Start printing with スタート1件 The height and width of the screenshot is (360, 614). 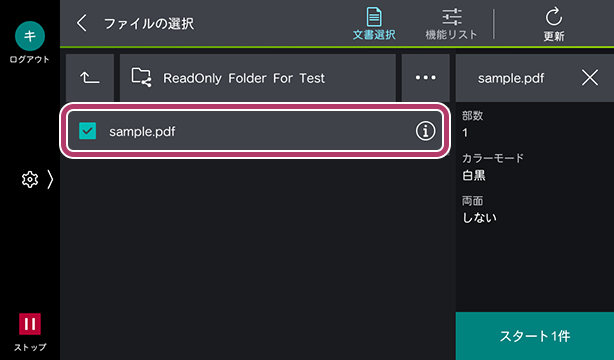coord(535,336)
